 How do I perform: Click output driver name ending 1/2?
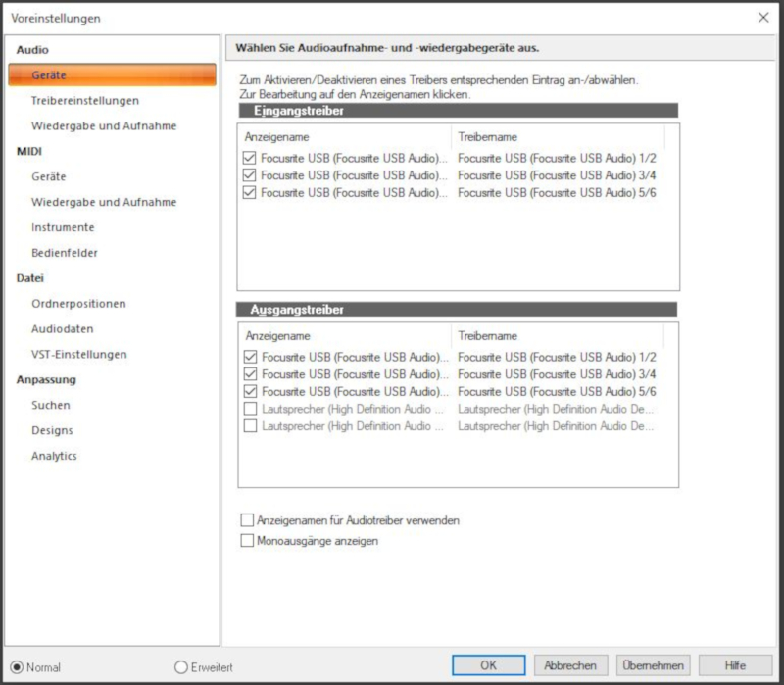[x=557, y=357]
